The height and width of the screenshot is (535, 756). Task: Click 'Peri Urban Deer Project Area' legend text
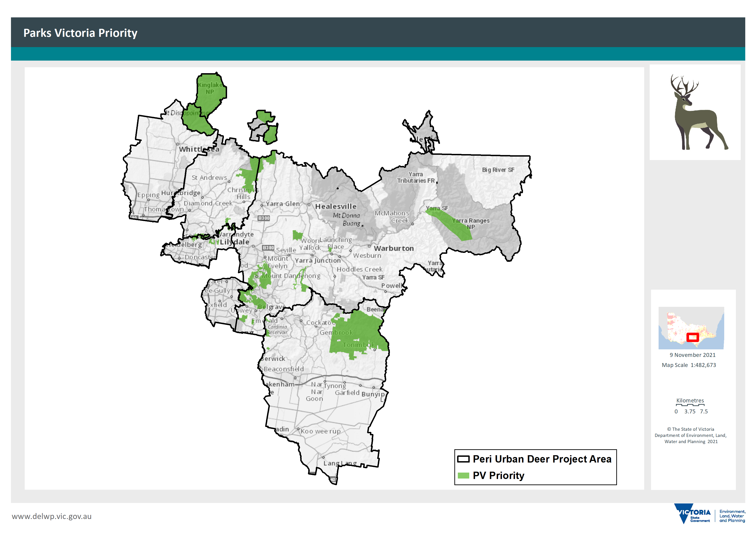tap(542, 459)
